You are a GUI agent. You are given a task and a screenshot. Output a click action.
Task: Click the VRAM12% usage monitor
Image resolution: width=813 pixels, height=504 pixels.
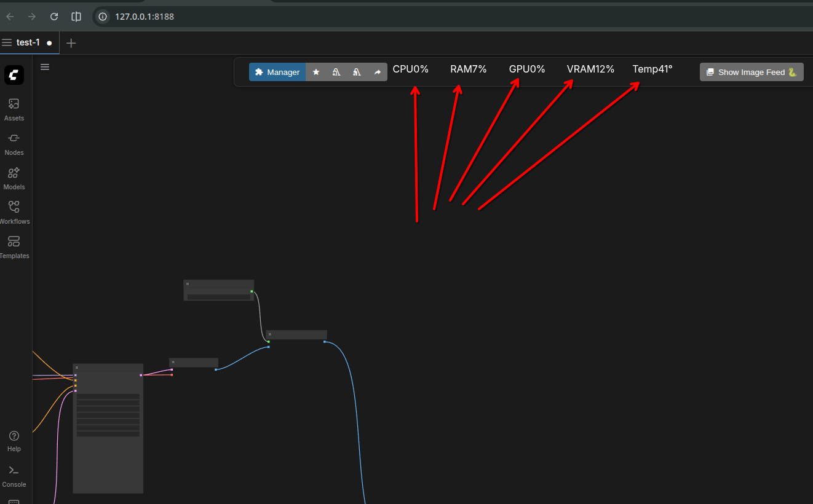point(590,69)
